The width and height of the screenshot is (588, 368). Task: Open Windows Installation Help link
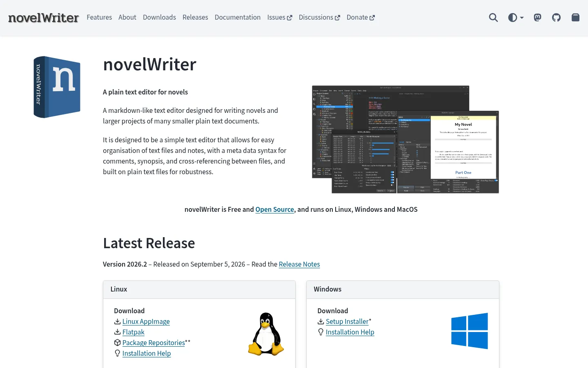click(350, 332)
